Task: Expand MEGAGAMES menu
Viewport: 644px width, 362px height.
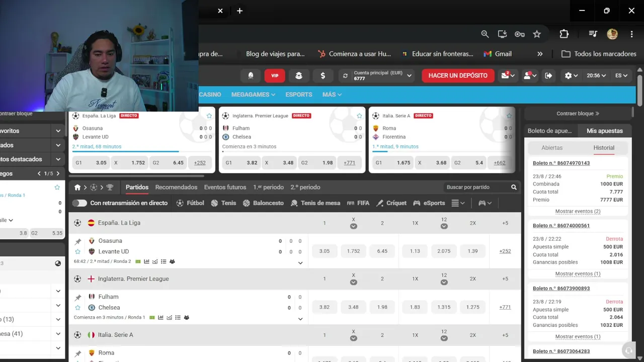Action: pos(253,95)
